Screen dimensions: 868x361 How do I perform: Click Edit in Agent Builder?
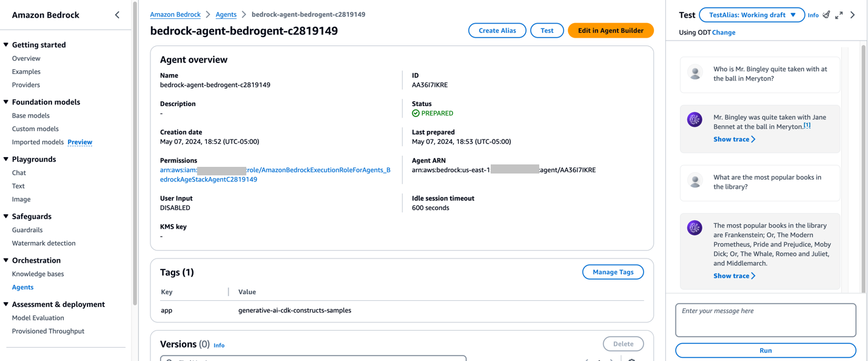tap(611, 30)
